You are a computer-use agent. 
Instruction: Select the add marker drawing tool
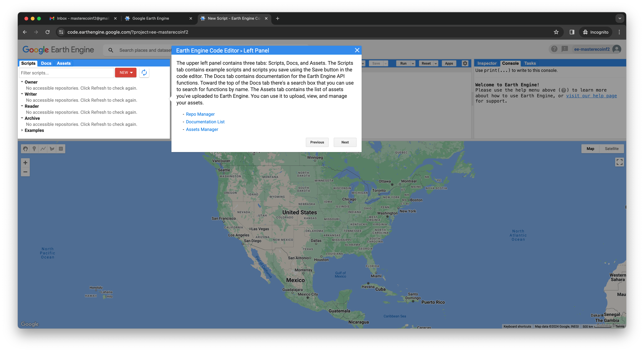34,149
